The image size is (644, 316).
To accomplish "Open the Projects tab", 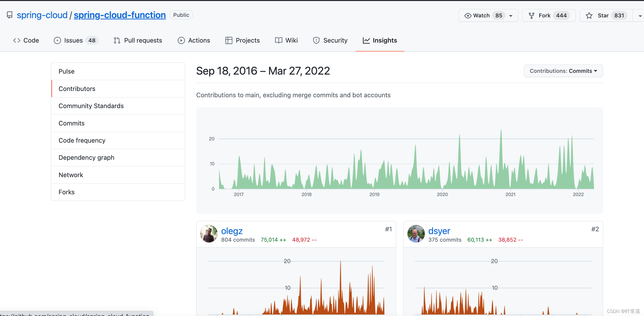I will 243,40.
